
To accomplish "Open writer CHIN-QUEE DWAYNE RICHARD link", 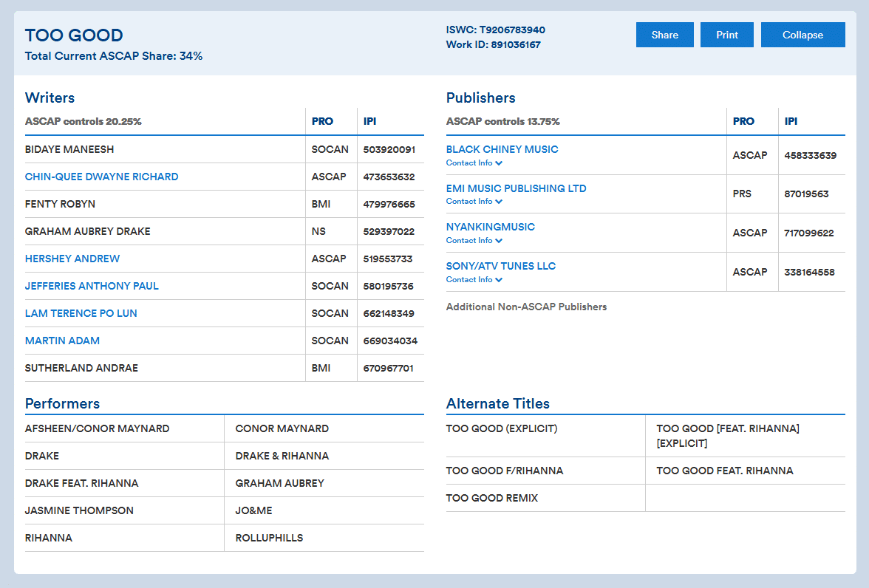I will pyautogui.click(x=101, y=177).
